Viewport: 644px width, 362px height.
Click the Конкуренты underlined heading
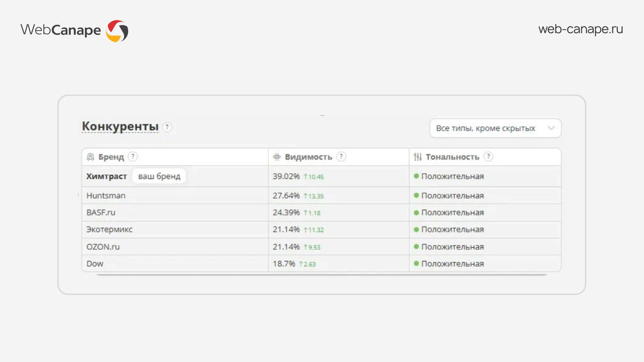(x=120, y=126)
